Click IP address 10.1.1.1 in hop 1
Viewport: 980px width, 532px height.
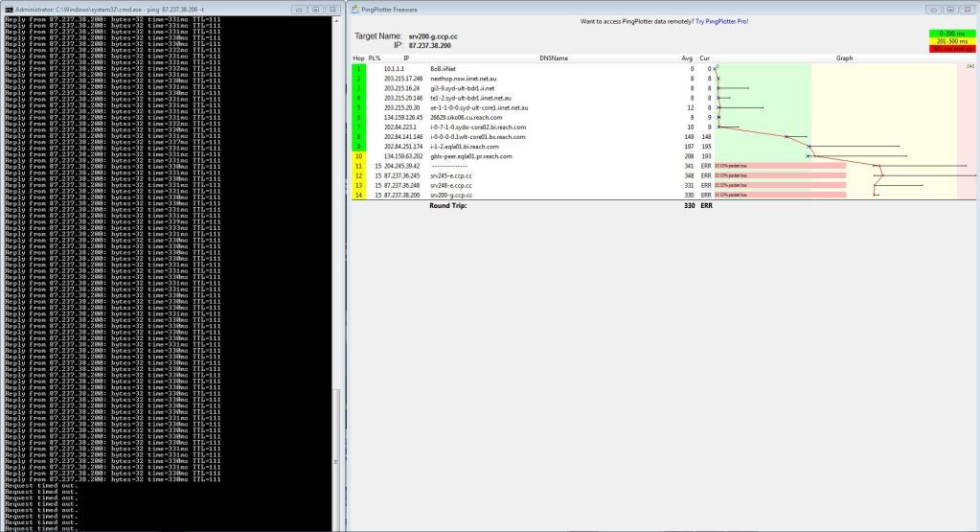point(394,69)
